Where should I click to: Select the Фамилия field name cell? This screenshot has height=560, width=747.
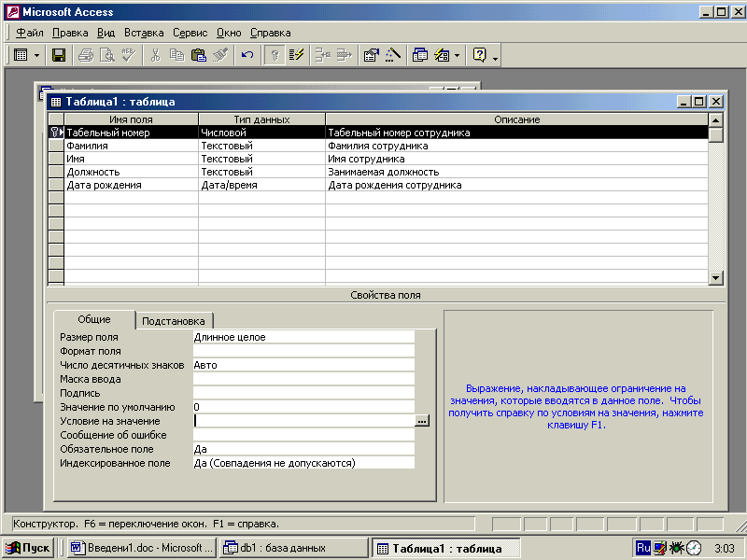tap(131, 146)
